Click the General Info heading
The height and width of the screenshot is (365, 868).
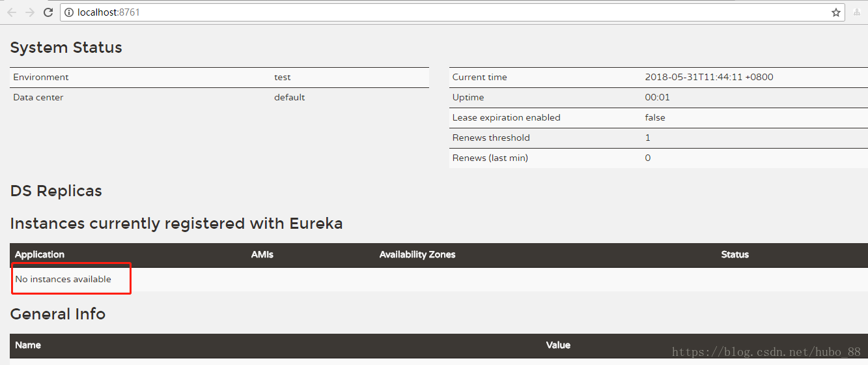coord(57,314)
